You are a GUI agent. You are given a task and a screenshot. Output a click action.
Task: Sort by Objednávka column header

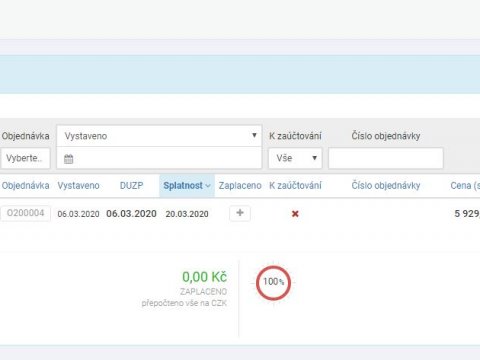(x=25, y=185)
